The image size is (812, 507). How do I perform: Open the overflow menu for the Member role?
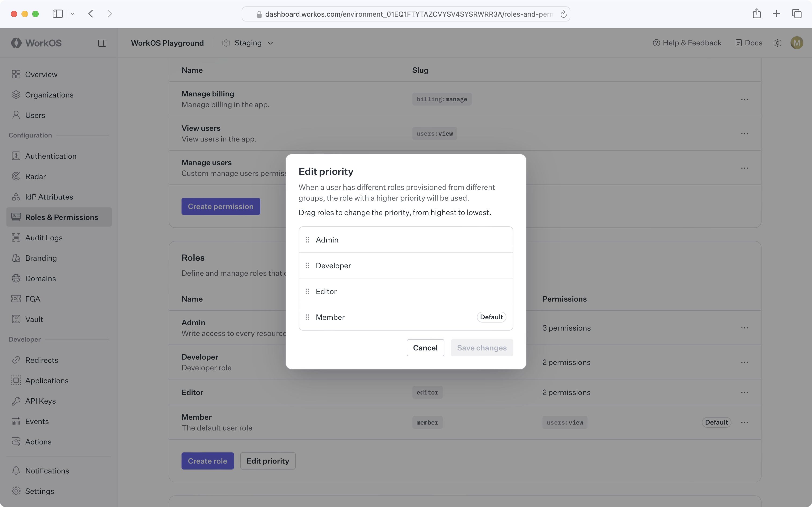745,422
